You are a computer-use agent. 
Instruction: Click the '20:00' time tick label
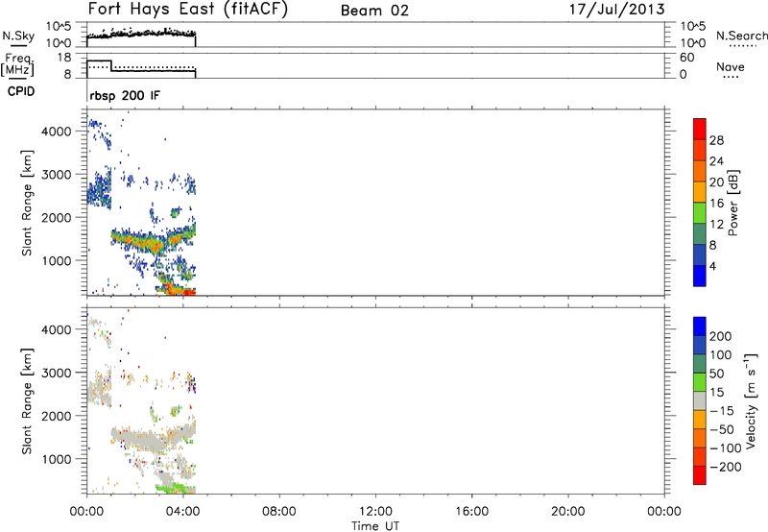click(568, 512)
